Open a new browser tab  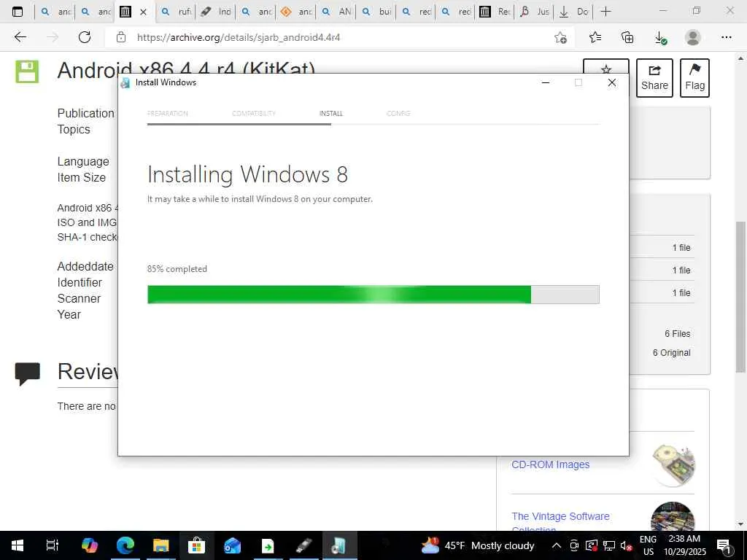click(605, 12)
